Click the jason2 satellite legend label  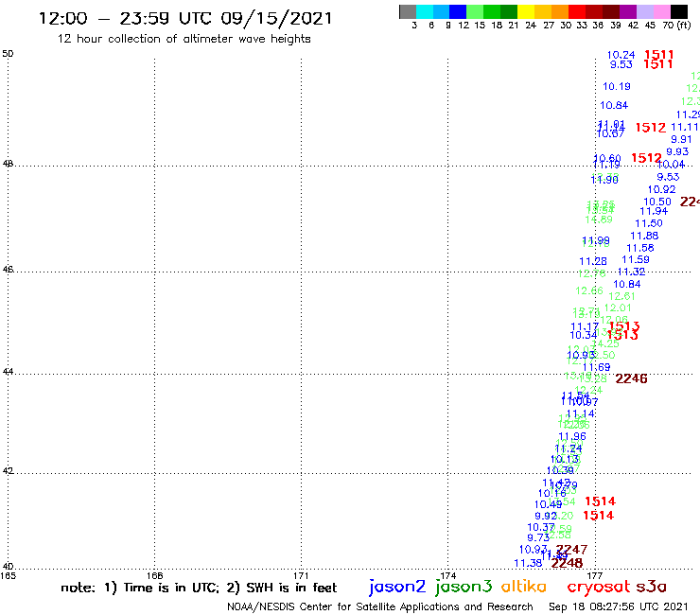click(x=397, y=587)
